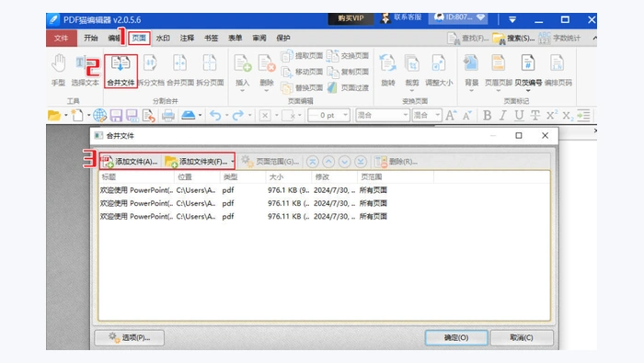Click Word Count (字数统计)
Screen dimensions: 644x363
(559, 39)
